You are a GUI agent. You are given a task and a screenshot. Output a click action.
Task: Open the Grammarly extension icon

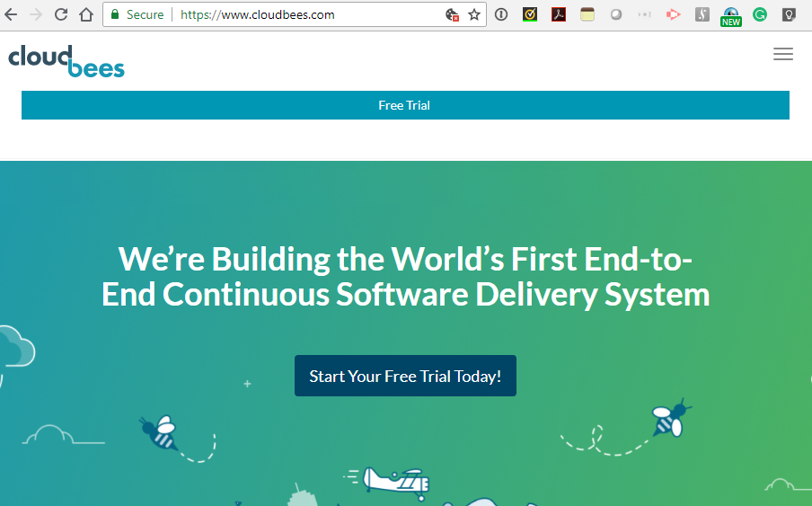tap(760, 14)
